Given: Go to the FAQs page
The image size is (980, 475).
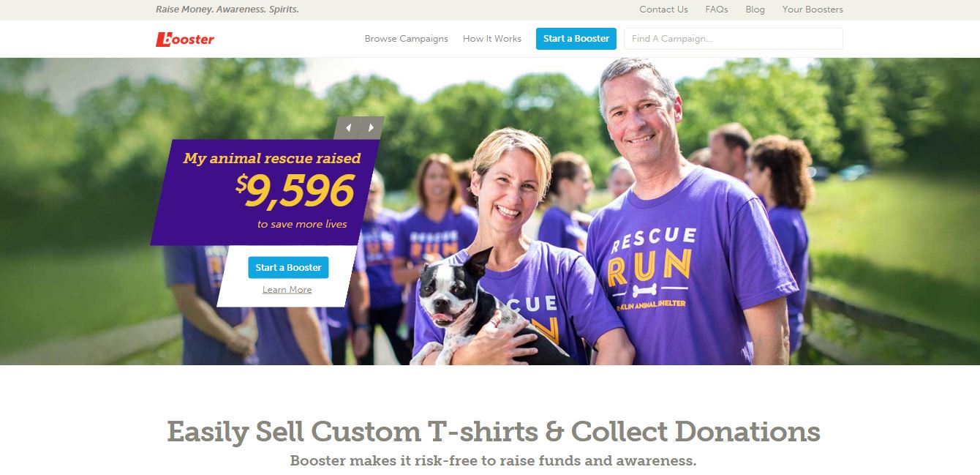Looking at the screenshot, I should (x=717, y=10).
